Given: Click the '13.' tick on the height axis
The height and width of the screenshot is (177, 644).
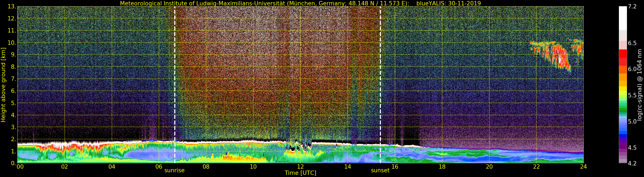Looking at the screenshot, I should point(12,6).
